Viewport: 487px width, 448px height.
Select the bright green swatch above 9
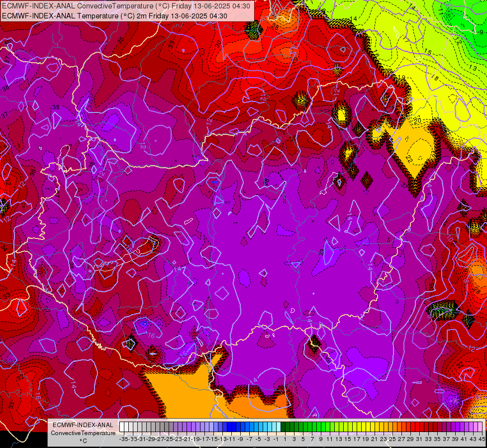(319, 427)
